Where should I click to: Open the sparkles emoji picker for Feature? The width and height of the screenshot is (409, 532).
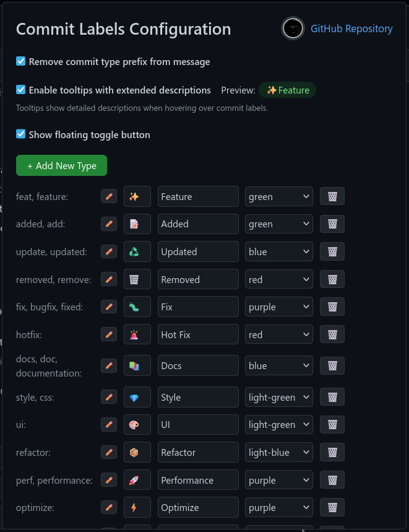(x=137, y=196)
